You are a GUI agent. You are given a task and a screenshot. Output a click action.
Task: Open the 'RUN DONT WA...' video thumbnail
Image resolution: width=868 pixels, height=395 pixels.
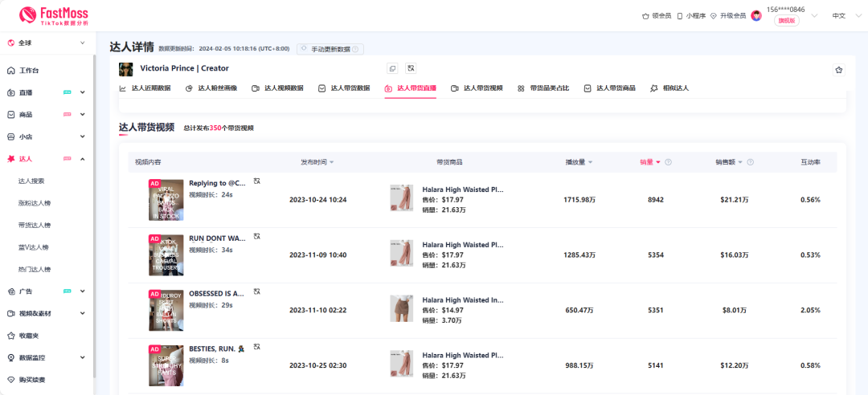coord(166,255)
